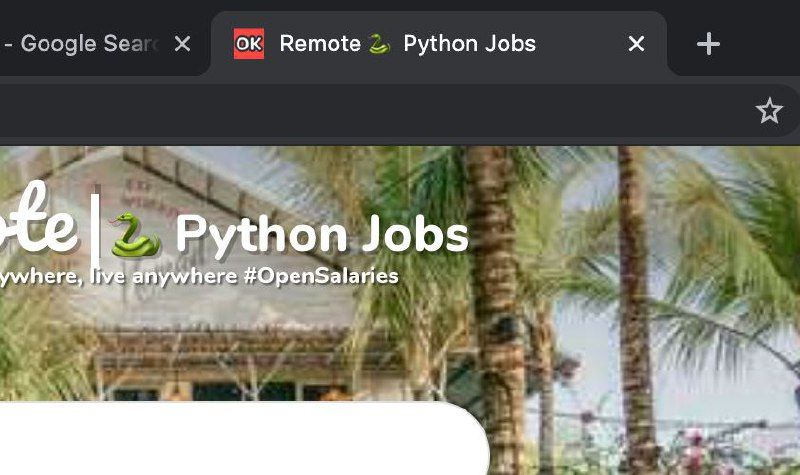800x475 pixels.
Task: Bookmark this page with the star icon
Action: pyautogui.click(x=769, y=111)
